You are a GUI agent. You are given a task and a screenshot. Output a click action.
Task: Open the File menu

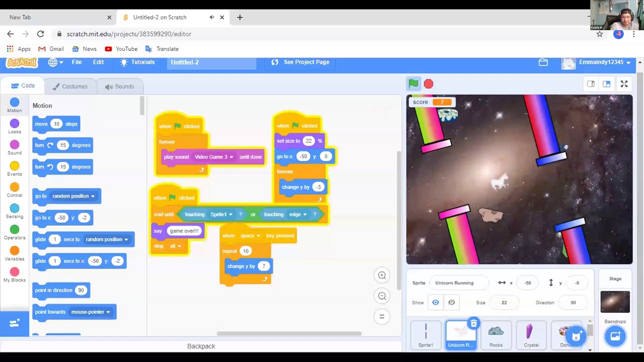coord(76,62)
